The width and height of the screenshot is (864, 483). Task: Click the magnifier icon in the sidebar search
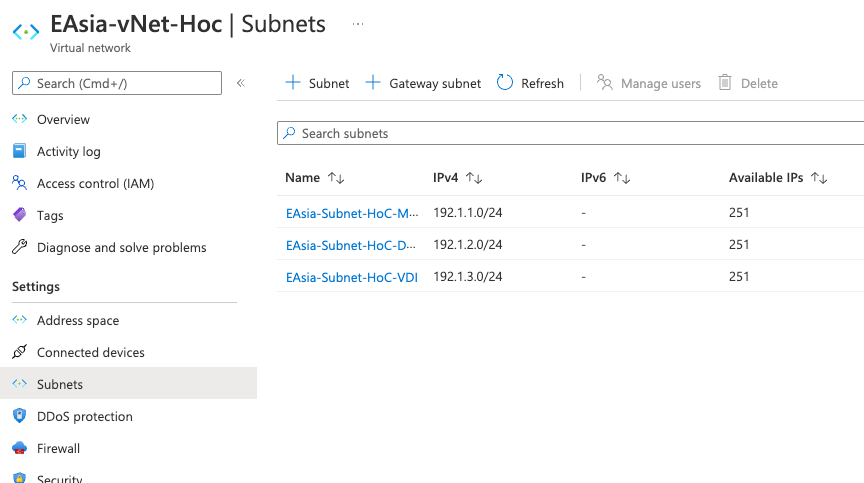point(24,83)
